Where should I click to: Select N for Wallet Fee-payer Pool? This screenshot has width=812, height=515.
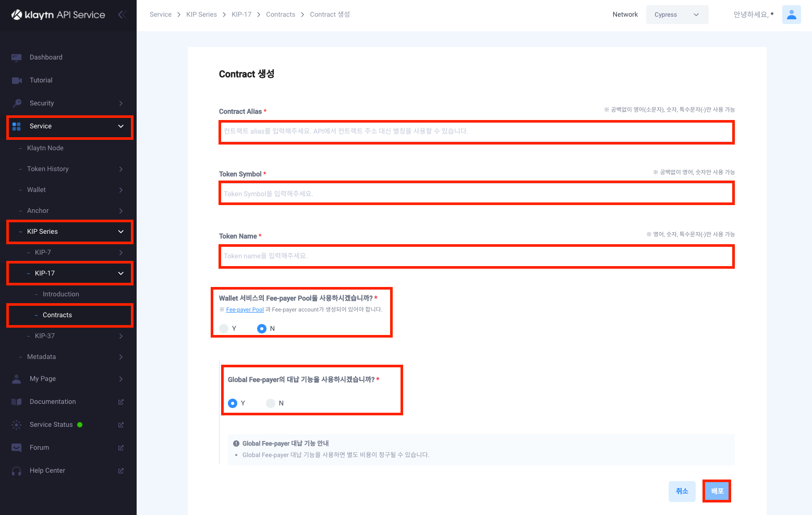[x=262, y=329]
